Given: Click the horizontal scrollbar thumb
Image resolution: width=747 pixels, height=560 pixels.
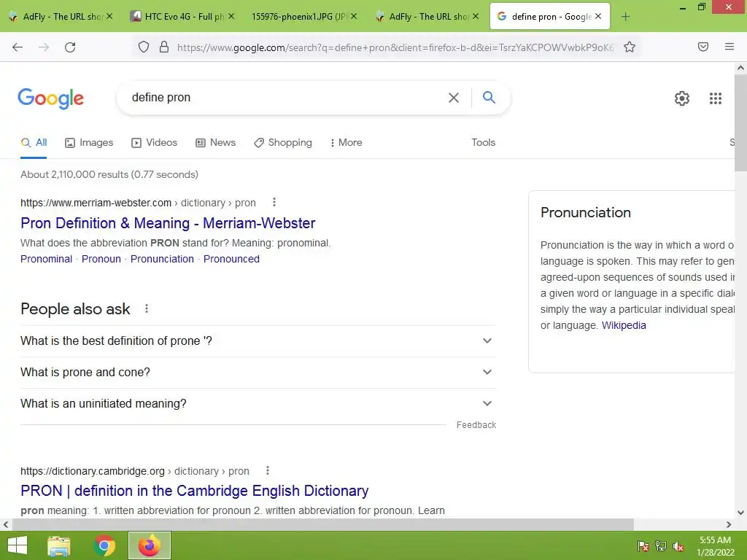Looking at the screenshot, I should tap(323, 524).
